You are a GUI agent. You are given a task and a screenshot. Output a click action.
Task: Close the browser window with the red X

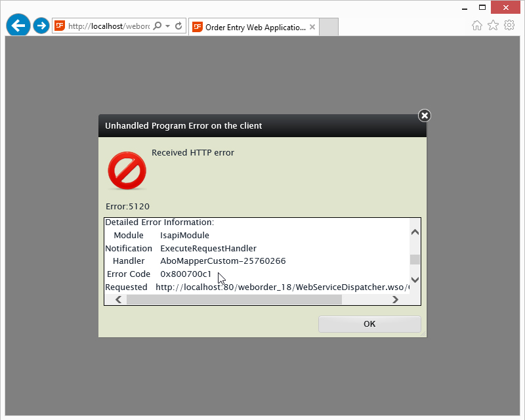pyautogui.click(x=505, y=7)
